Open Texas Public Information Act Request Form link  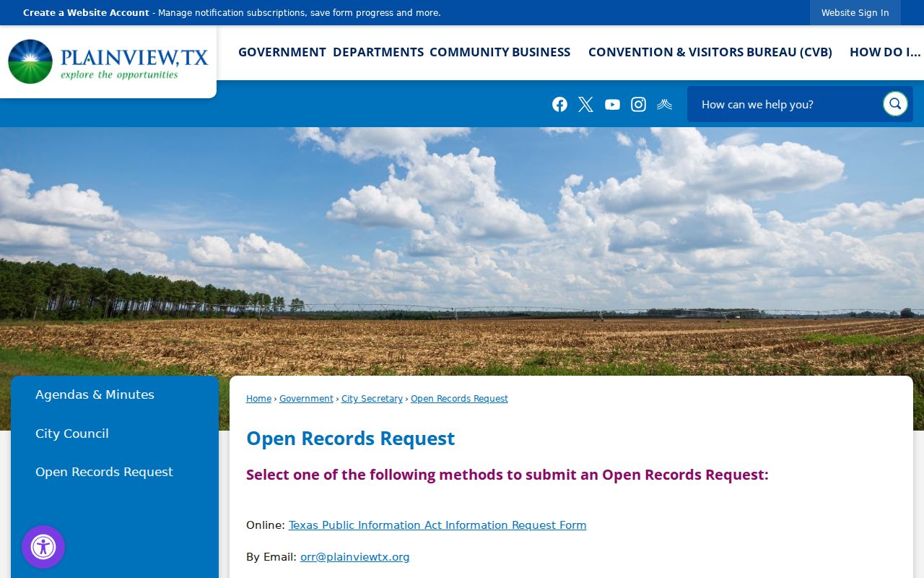coord(437,525)
